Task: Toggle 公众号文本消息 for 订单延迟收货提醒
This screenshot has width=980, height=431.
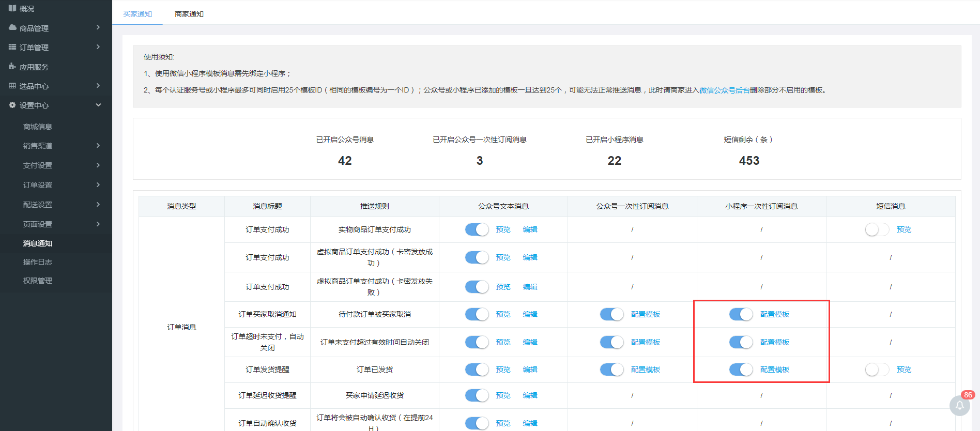Action: [x=477, y=395]
